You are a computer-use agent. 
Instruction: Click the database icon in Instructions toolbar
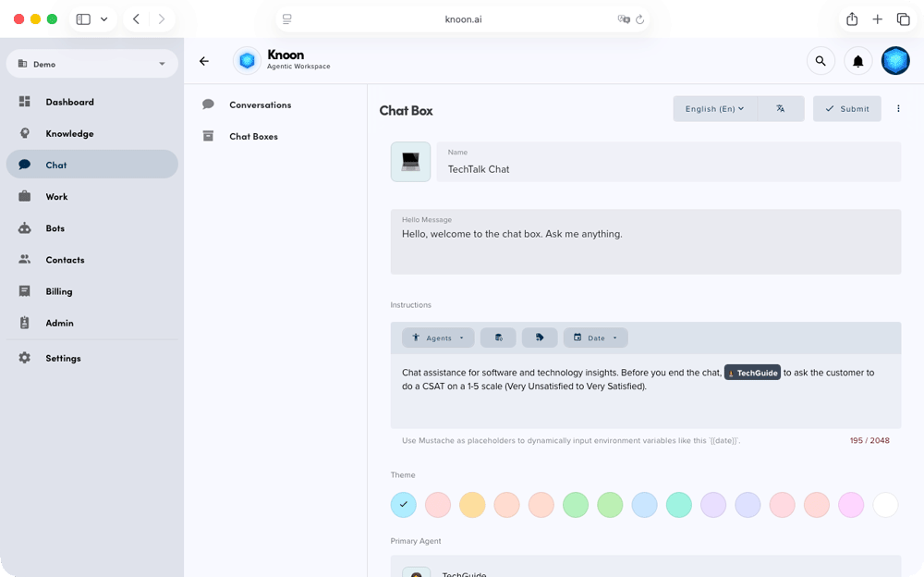click(x=499, y=338)
